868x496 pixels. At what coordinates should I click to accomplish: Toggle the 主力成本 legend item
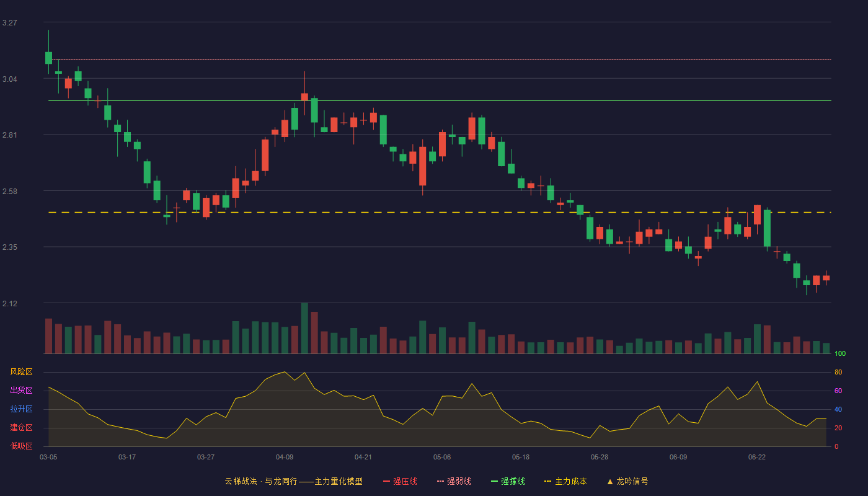[565, 481]
